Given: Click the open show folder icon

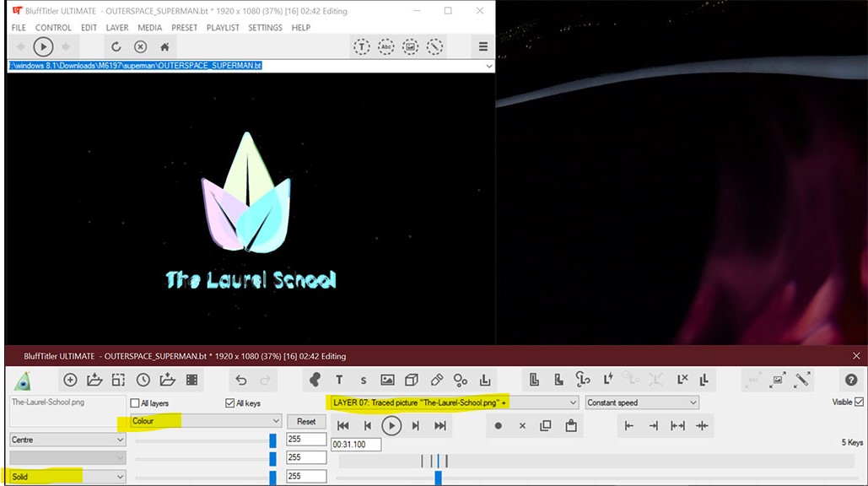Looking at the screenshot, I should [94, 380].
